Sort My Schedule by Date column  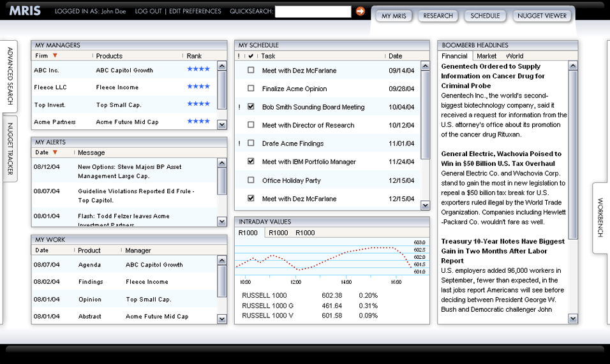pyautogui.click(x=395, y=56)
